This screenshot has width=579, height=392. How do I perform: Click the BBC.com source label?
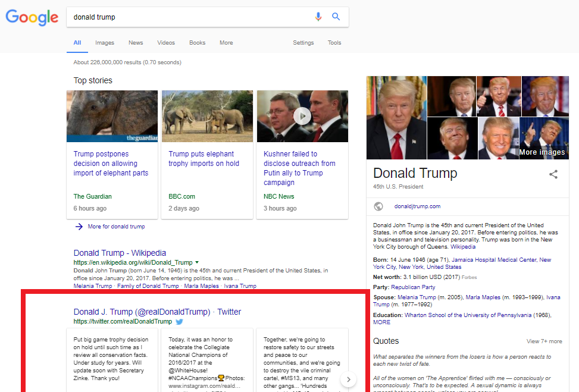[x=181, y=196]
